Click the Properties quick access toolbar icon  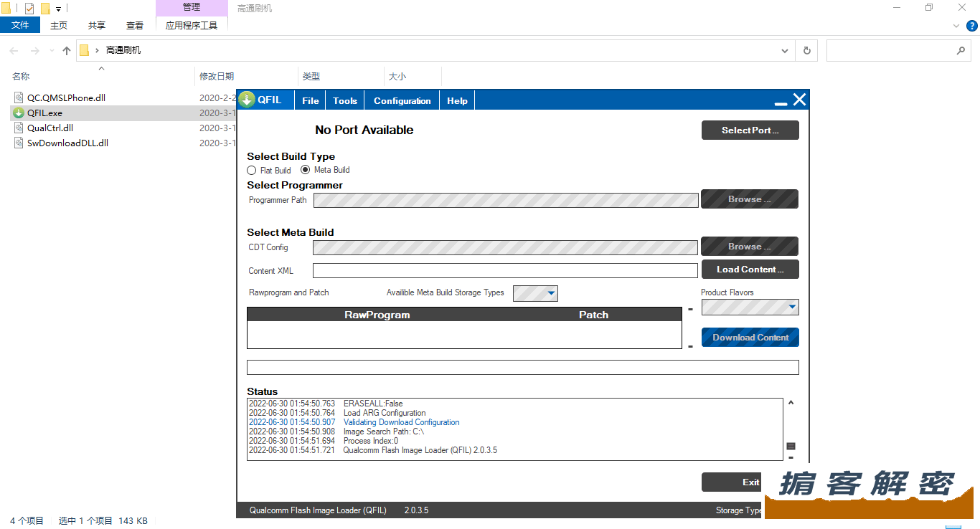coord(29,9)
